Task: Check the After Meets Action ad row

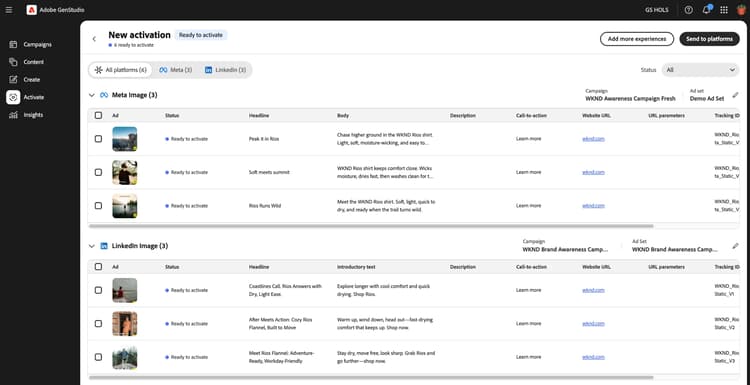Action: click(x=98, y=324)
